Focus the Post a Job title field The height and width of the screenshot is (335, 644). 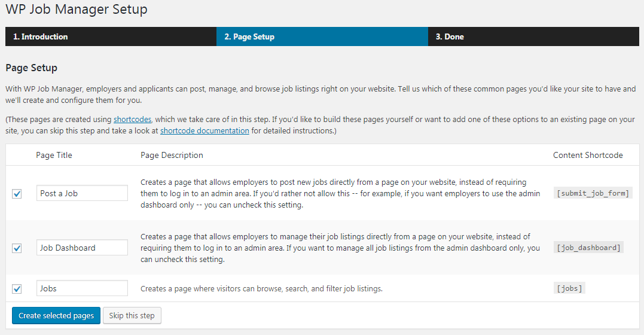[82, 193]
